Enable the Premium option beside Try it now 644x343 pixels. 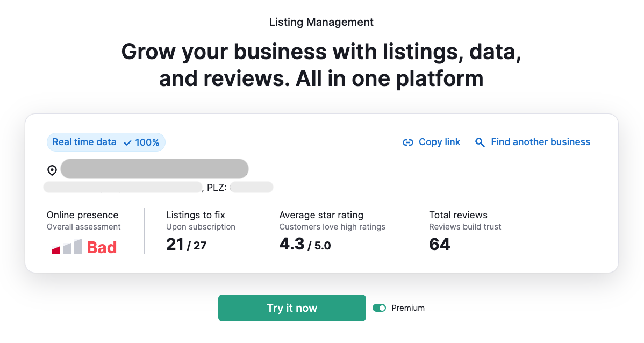tap(380, 308)
